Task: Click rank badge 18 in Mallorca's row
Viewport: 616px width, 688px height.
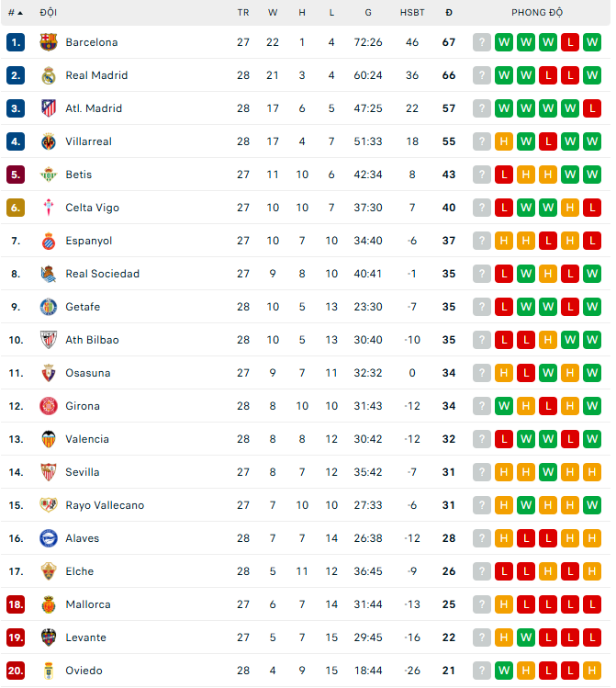Action: click(16, 604)
